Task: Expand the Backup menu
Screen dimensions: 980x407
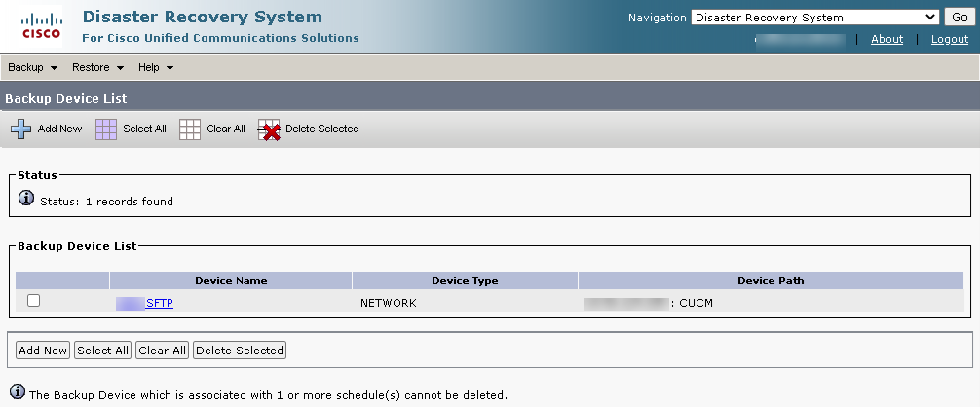Action: pyautogui.click(x=32, y=67)
